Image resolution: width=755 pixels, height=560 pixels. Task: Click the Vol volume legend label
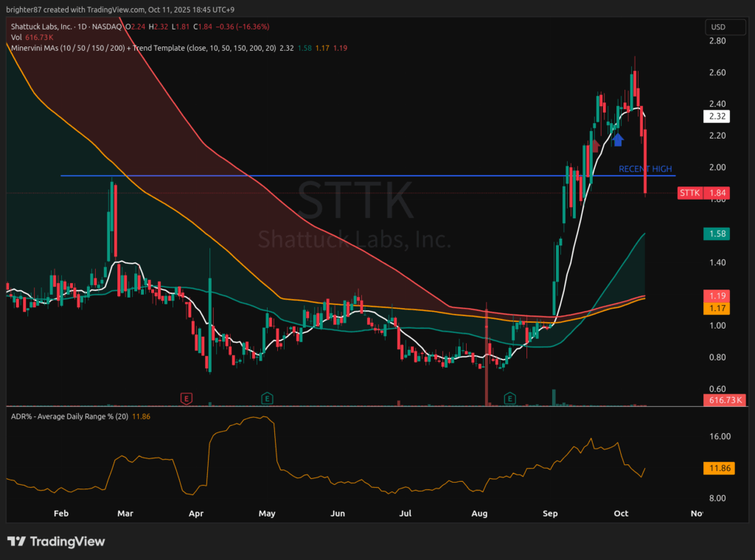(15, 37)
